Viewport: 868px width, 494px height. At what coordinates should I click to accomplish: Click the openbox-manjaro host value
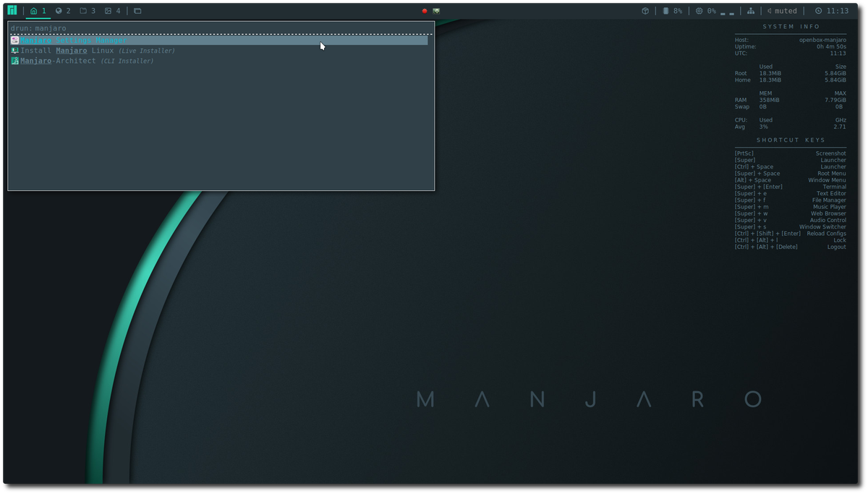[822, 40]
